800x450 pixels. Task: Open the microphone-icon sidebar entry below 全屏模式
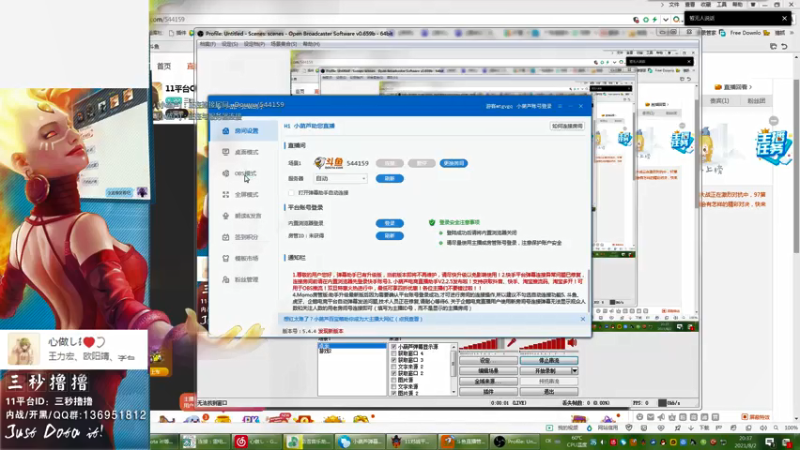coord(243,216)
